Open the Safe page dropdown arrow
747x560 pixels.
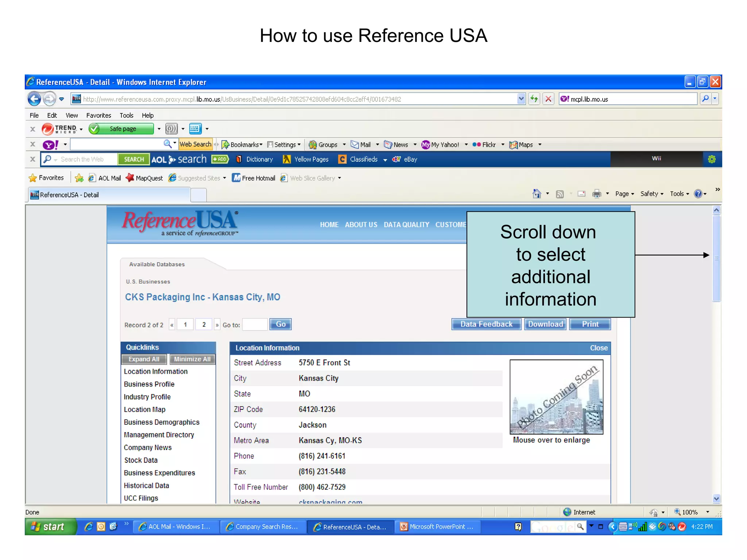[159, 129]
